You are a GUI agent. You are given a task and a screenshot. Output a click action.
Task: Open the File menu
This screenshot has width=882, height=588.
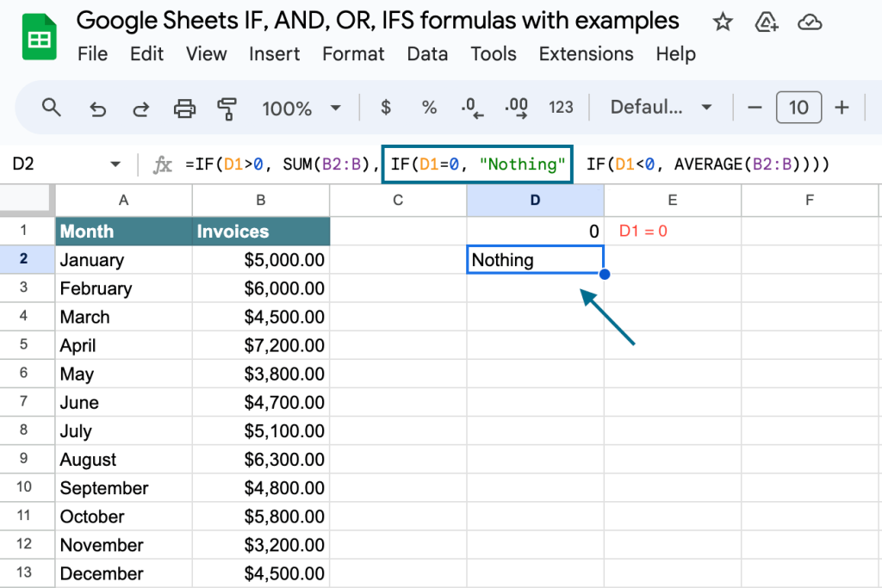coord(92,54)
